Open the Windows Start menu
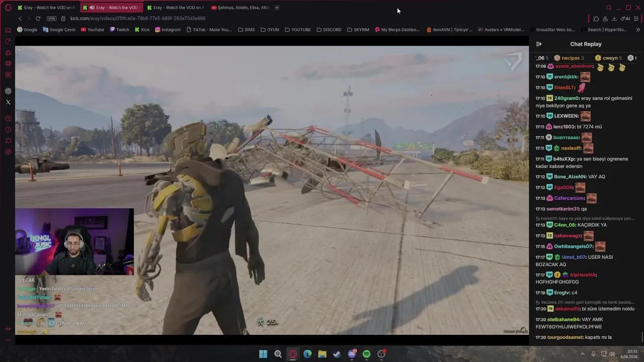Viewport: 644px width, 362px height. coord(263,354)
